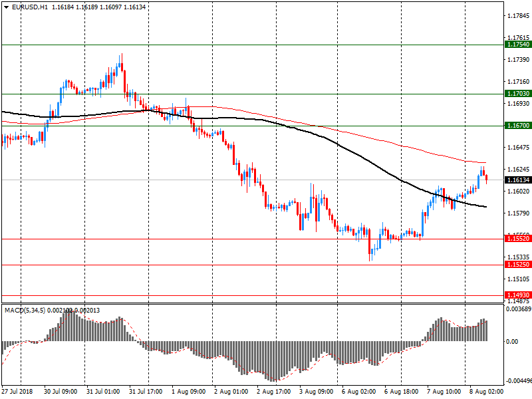Image resolution: width=532 pixels, height=399 pixels.
Task: Select the red 1.14930 support level label
Action: pos(518,295)
